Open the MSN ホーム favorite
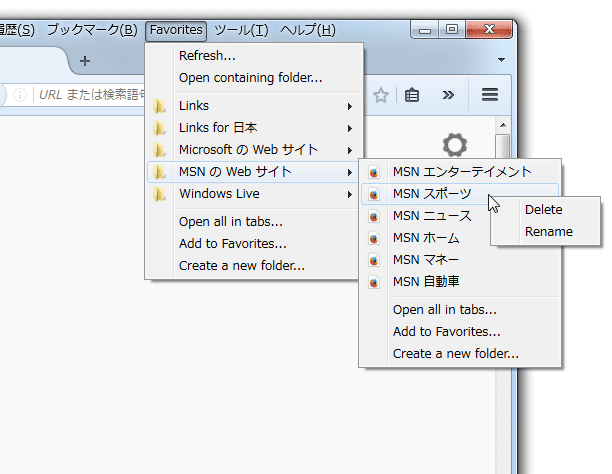Viewport: 612px width, 474px height. [460, 238]
